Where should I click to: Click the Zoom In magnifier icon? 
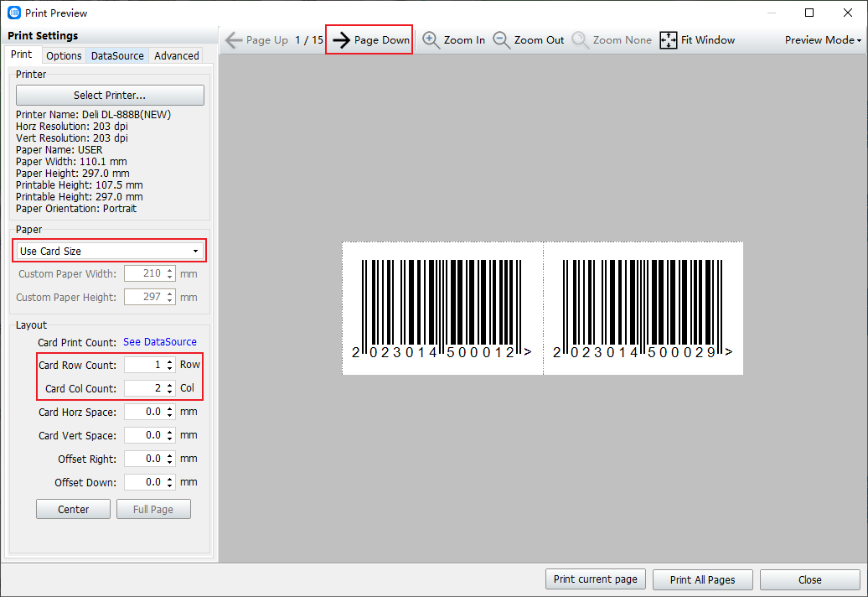point(431,40)
